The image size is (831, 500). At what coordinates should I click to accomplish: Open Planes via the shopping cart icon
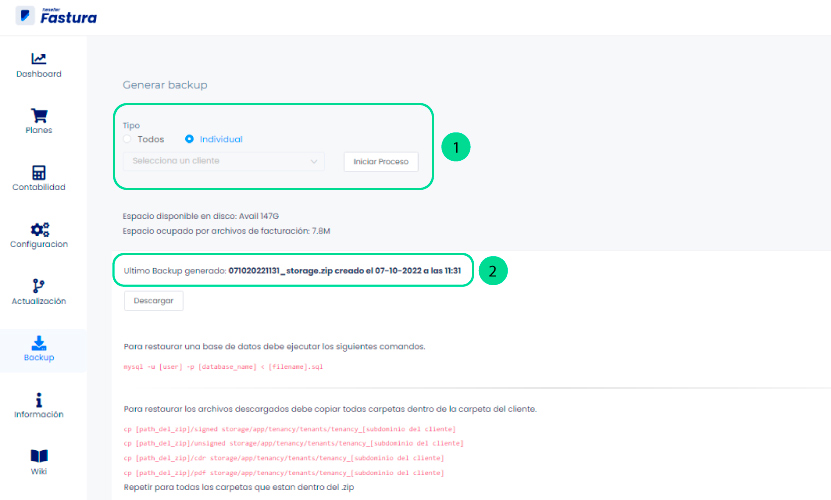[39, 115]
